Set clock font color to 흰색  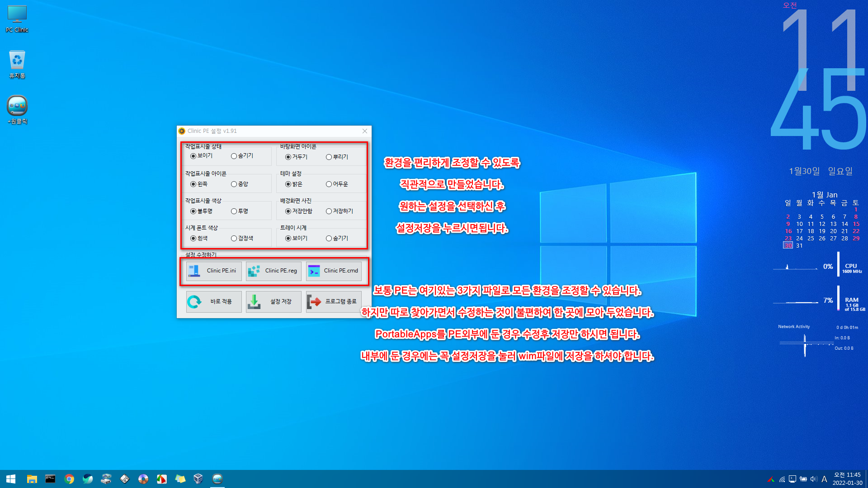(x=199, y=239)
